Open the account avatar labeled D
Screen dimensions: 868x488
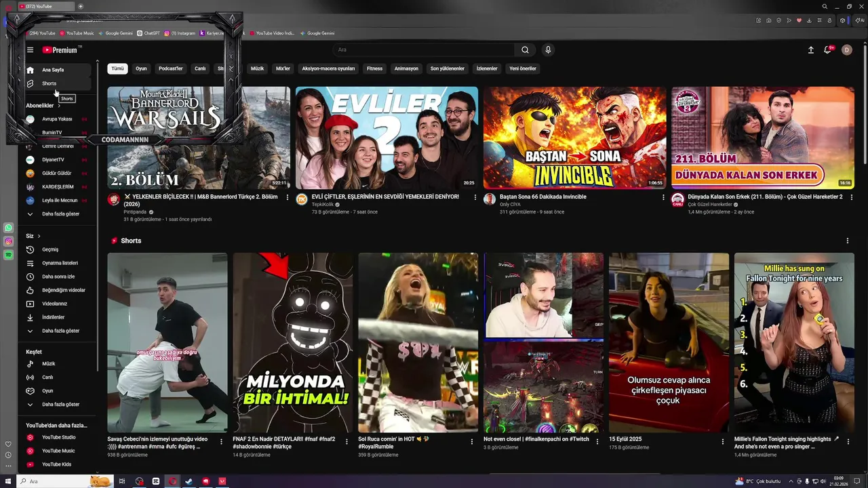(x=846, y=49)
